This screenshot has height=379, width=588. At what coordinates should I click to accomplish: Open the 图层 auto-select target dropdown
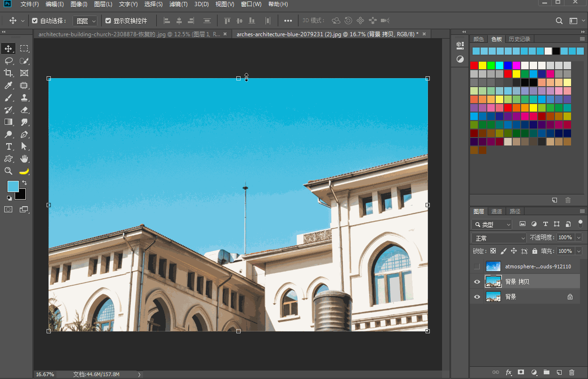[x=85, y=21]
